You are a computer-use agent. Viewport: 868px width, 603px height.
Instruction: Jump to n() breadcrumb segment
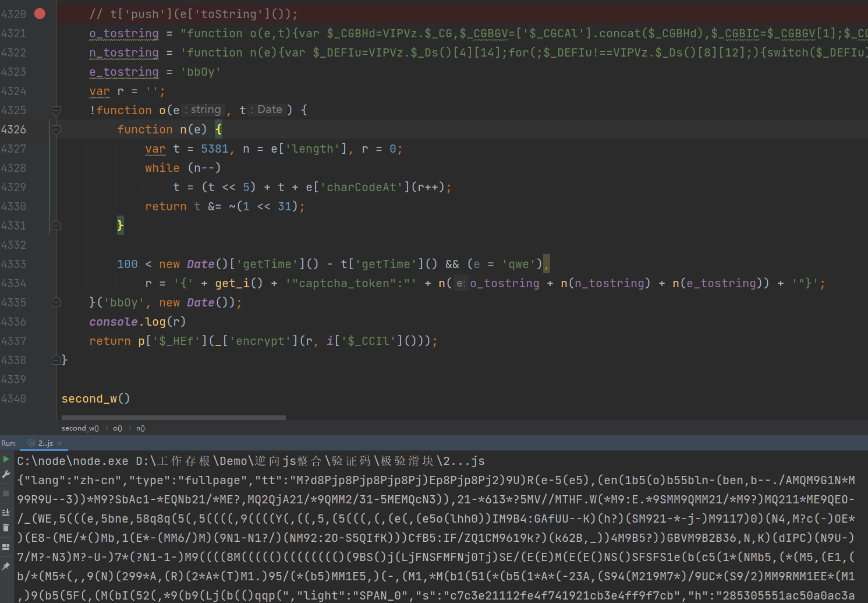point(140,428)
